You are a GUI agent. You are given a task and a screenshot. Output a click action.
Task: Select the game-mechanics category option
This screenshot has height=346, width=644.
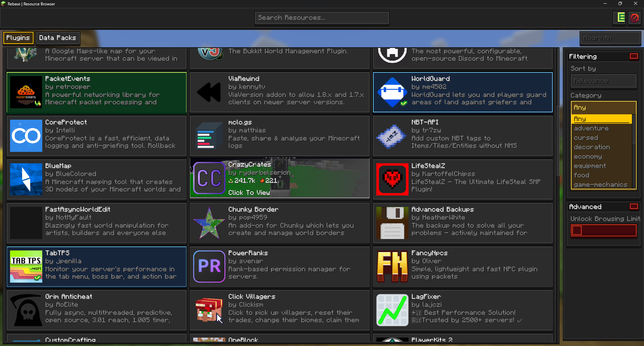601,185
